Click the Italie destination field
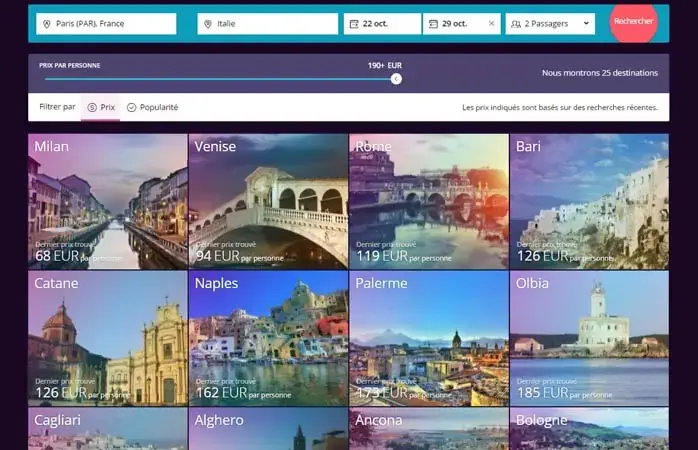 click(268, 24)
